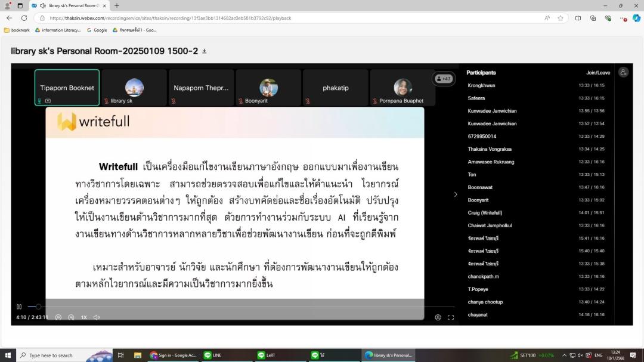Seek on the recording timeline track
Viewport: 644px width, 362px height.
click(241, 307)
